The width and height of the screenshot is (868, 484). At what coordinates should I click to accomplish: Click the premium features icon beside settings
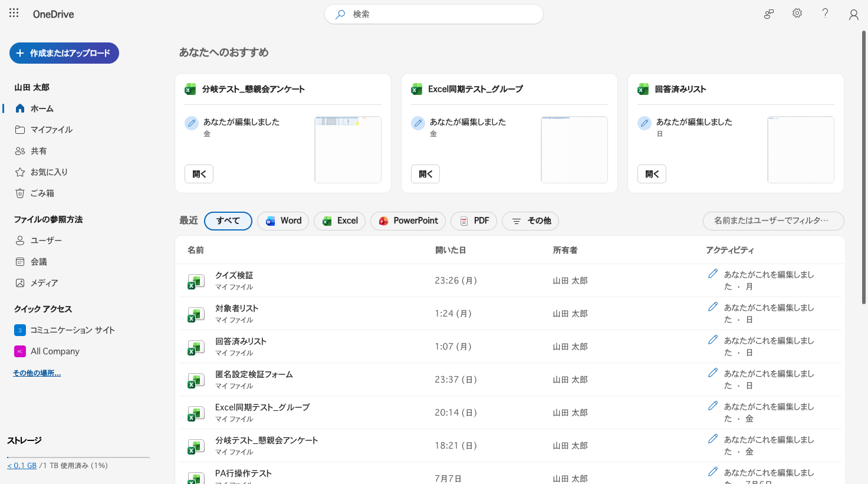769,14
